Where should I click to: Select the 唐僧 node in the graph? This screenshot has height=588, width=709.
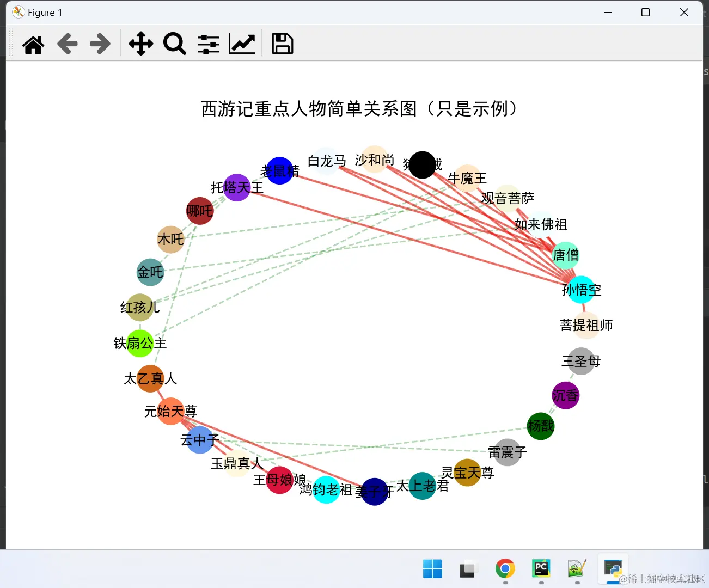point(566,255)
